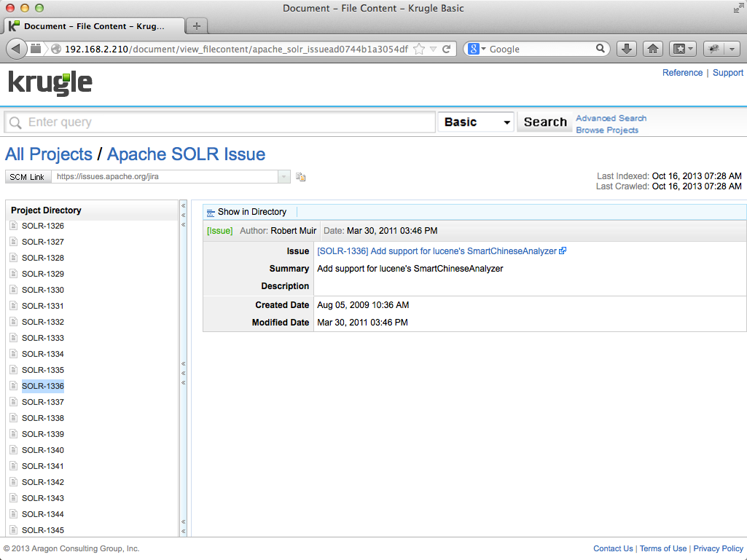Select highlighted SOLR-1336 entry
The width and height of the screenshot is (747, 560).
(x=43, y=386)
